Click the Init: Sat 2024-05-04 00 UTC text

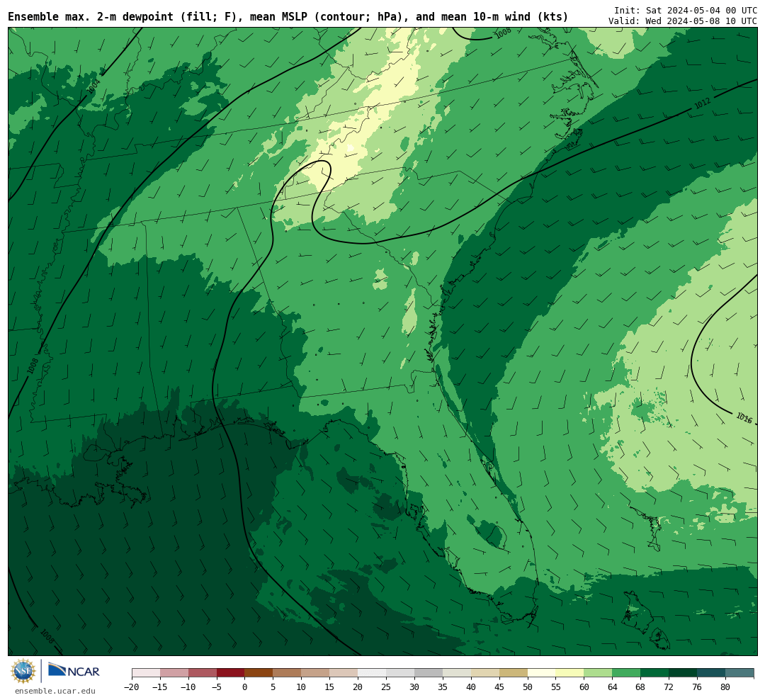(x=686, y=10)
